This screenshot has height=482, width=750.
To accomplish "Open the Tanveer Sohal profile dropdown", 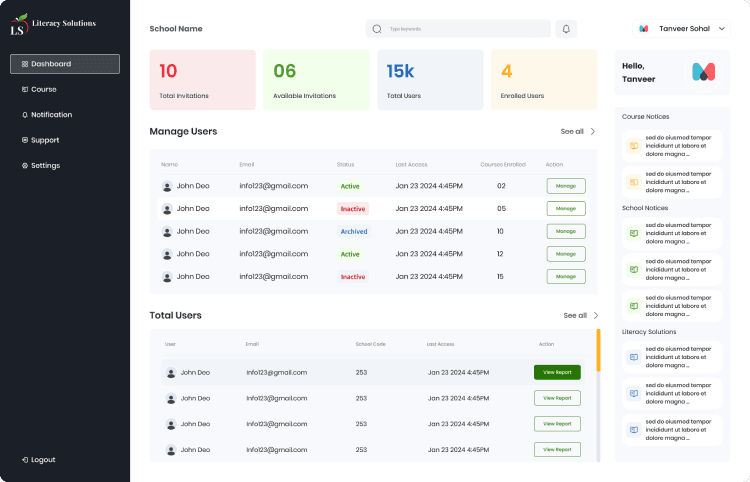I will point(722,29).
